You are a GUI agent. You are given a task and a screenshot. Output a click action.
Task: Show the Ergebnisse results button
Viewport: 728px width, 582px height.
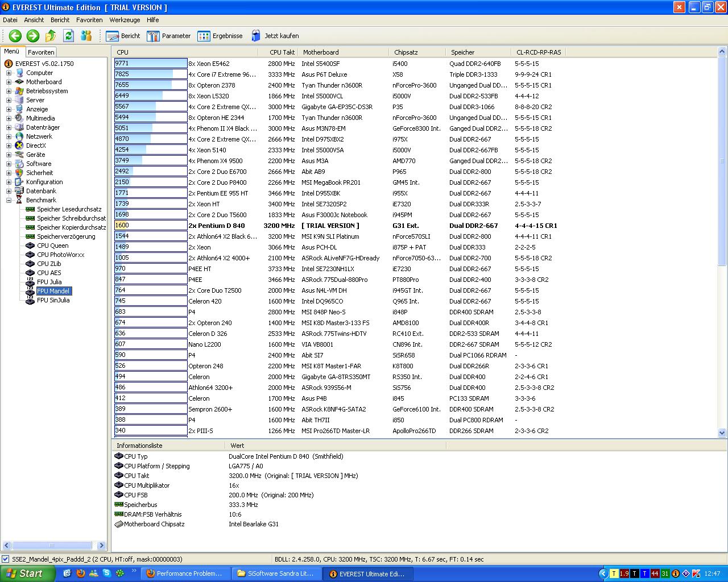click(x=220, y=36)
